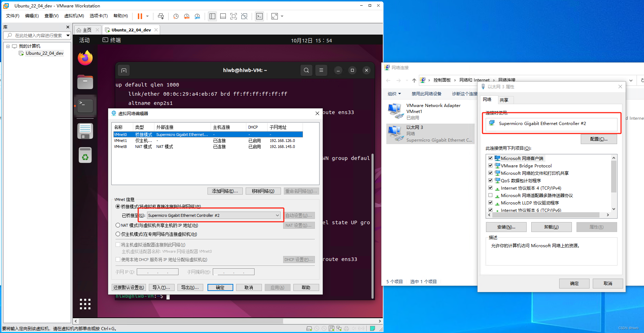
Task: Open 虚拟机(M) menu
Action: pos(74,16)
